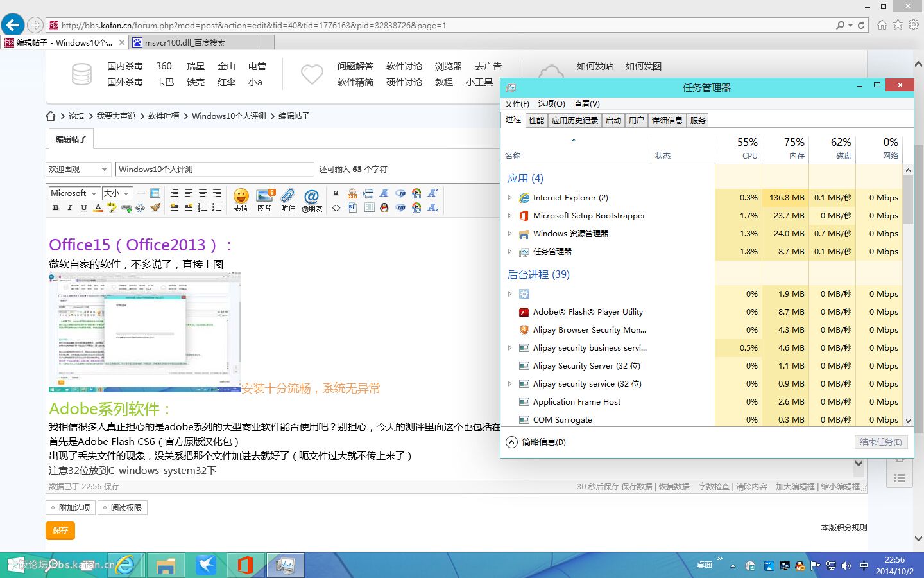The width and height of the screenshot is (924, 578).
Task: Sort processes by the CPU column
Action: [739, 148]
